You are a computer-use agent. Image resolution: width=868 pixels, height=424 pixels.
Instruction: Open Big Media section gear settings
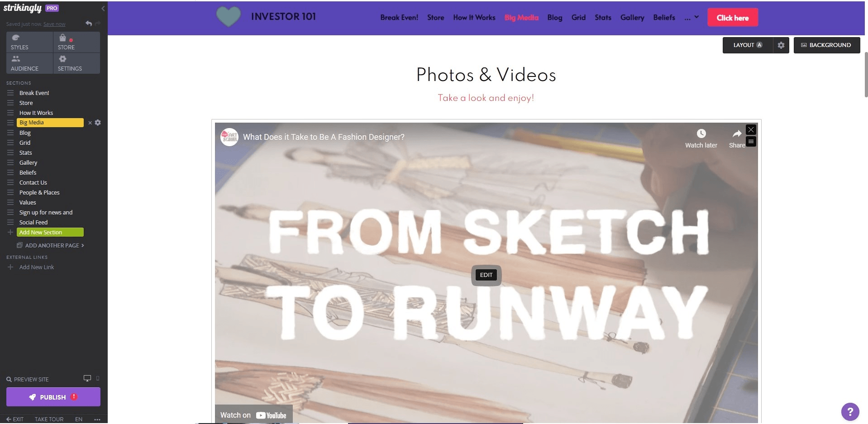tap(98, 123)
